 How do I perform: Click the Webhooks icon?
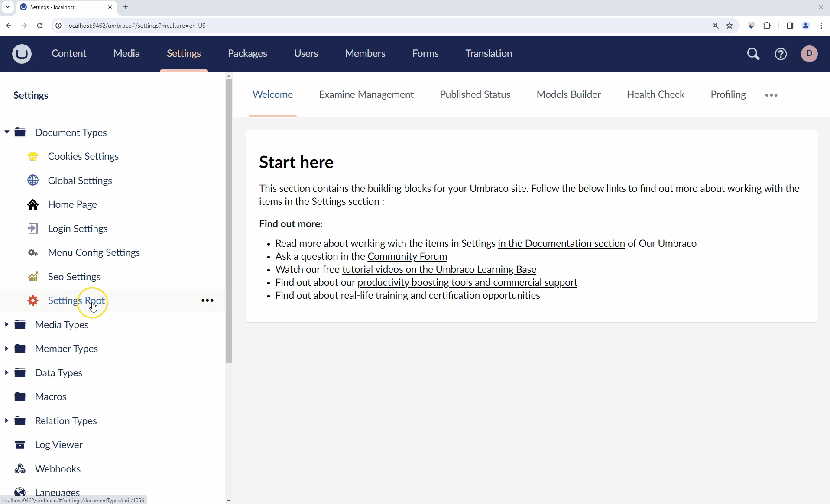click(x=20, y=468)
